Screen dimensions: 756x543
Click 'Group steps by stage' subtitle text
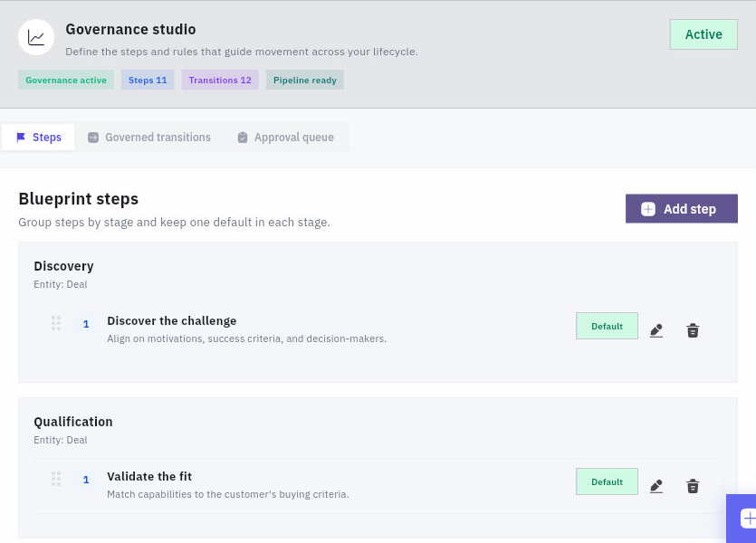[174, 222]
